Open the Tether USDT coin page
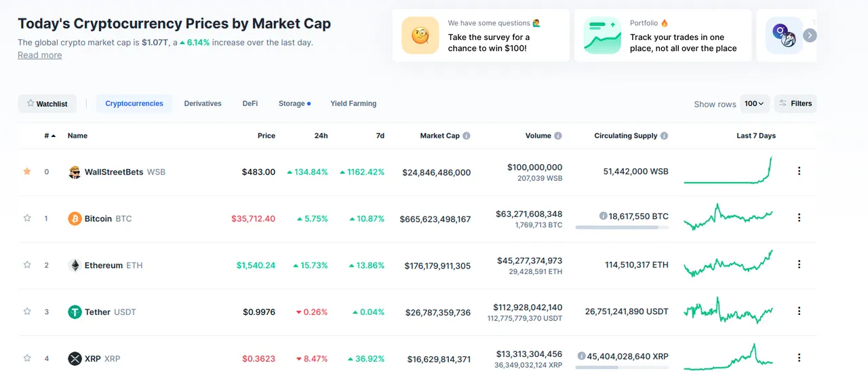Viewport: 868px width, 382px height. (111, 312)
